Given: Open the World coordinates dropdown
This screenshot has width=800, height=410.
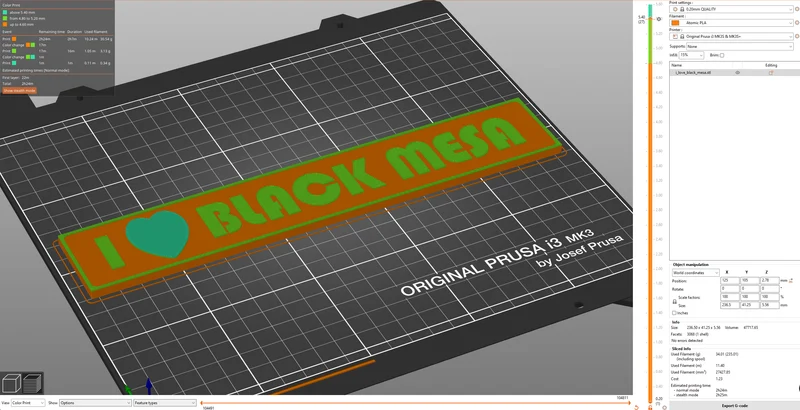Looking at the screenshot, I should pos(695,273).
